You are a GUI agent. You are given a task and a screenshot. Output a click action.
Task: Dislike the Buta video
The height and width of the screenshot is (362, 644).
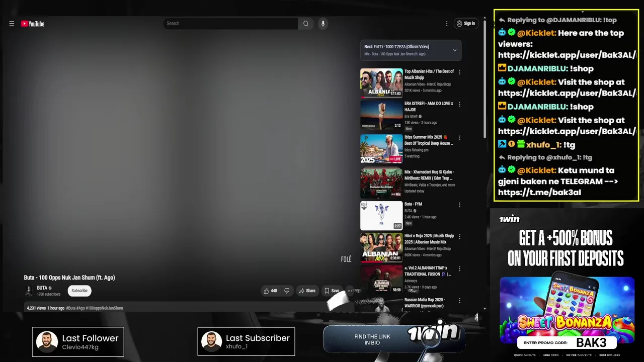pos(287,291)
